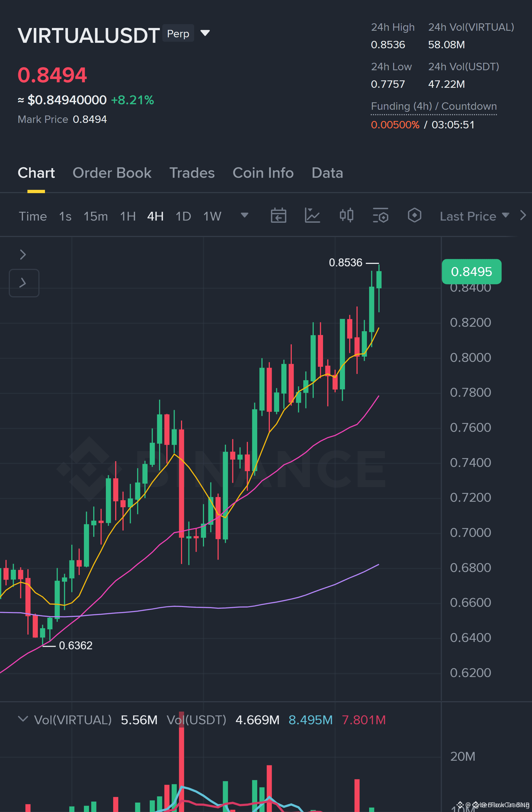532x812 pixels.
Task: Tap the hexagon chart tools icon
Action: [x=414, y=216]
